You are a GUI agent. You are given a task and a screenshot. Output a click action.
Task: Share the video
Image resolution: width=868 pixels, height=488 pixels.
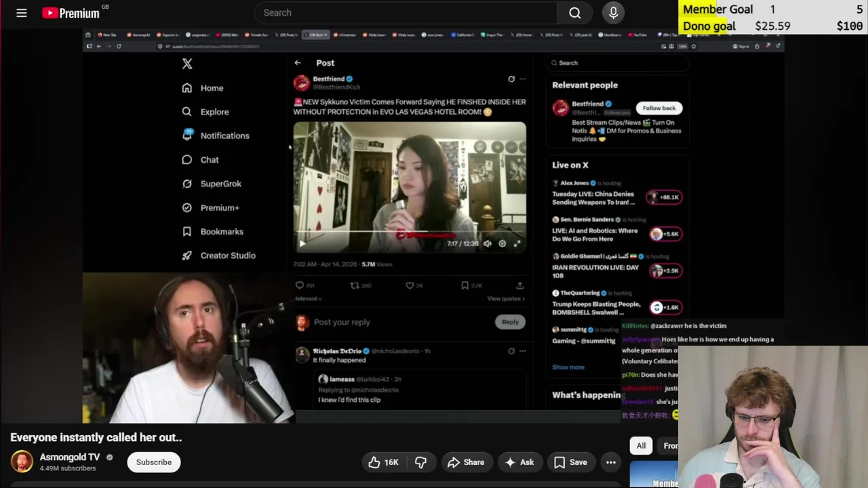tap(466, 462)
